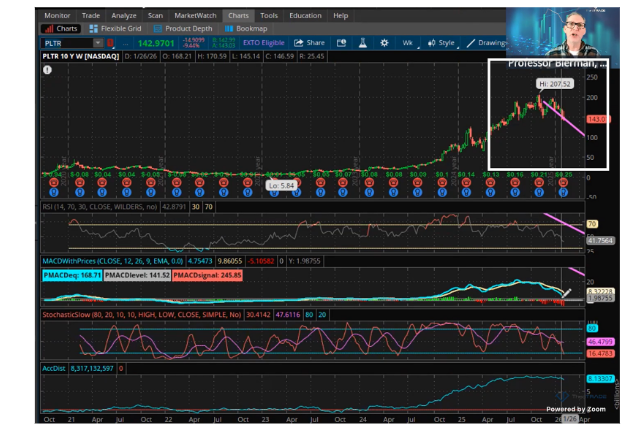Open the Monitor menu tab
The height and width of the screenshot is (435, 639).
click(57, 15)
